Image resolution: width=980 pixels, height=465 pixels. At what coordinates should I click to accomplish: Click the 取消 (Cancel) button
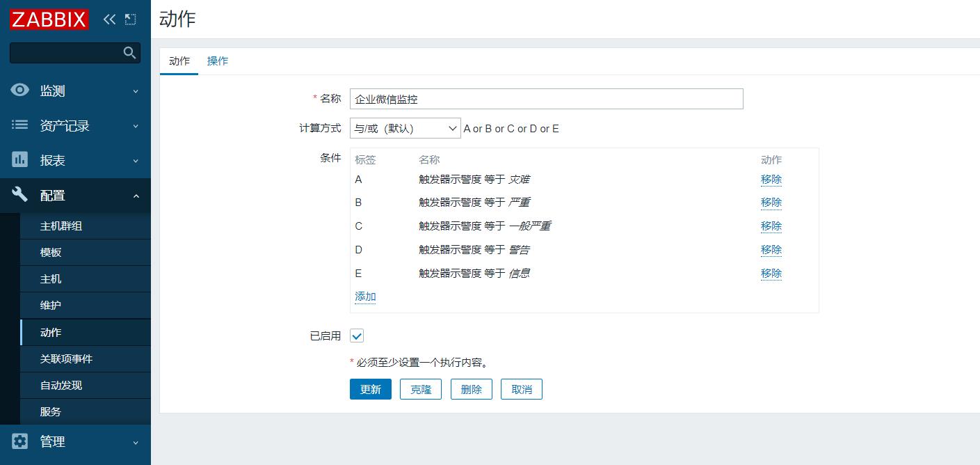pyautogui.click(x=521, y=389)
